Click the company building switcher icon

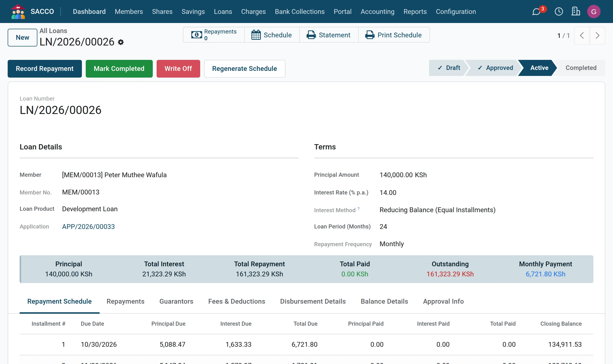coord(575,11)
